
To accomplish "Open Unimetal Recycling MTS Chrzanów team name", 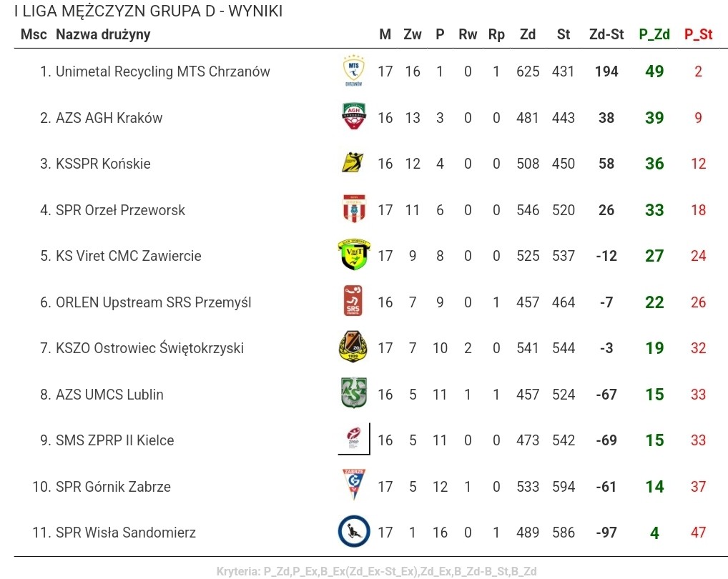I will coord(163,71).
